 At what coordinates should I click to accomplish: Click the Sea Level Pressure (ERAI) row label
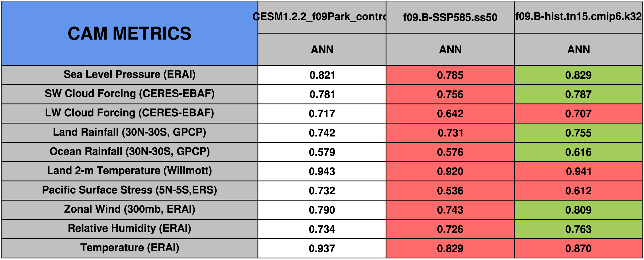point(130,75)
